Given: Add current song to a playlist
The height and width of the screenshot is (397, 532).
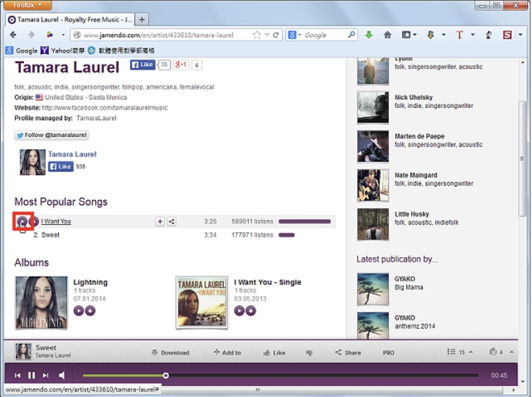Looking at the screenshot, I should [x=227, y=353].
